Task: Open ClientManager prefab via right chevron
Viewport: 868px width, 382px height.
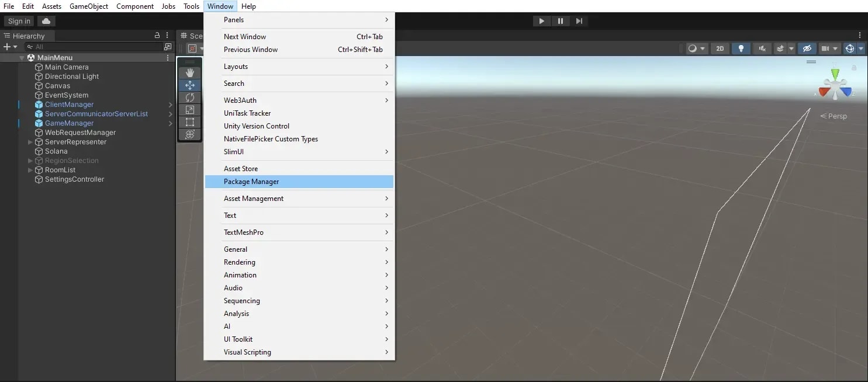Action: point(171,105)
